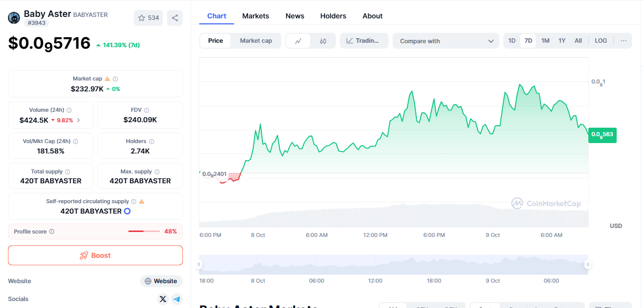
Task: Open the project Website link
Action: coord(161,281)
